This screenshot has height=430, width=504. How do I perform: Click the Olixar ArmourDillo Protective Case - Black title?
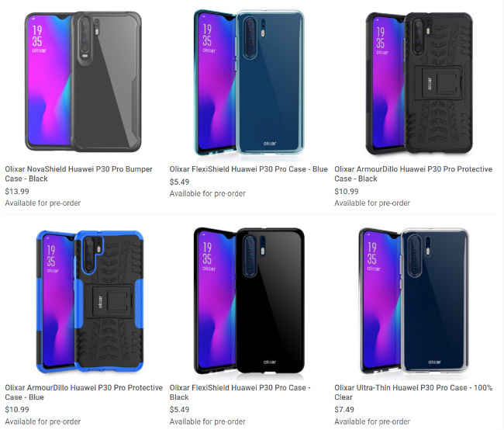[413, 174]
